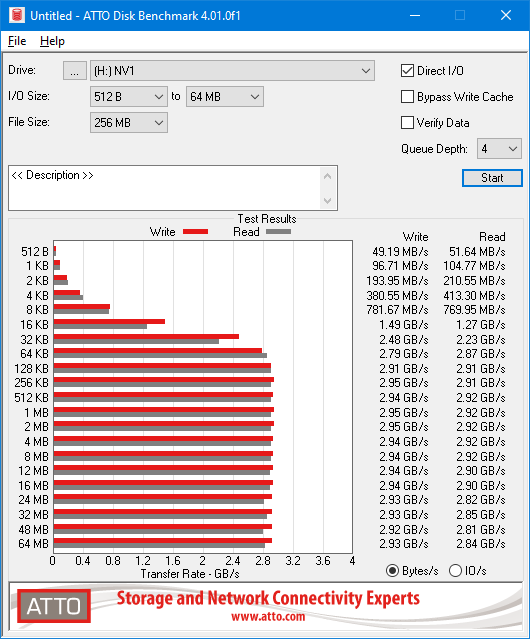The width and height of the screenshot is (530, 639).
Task: Open the Drive selection dropdown
Action: tap(232, 71)
